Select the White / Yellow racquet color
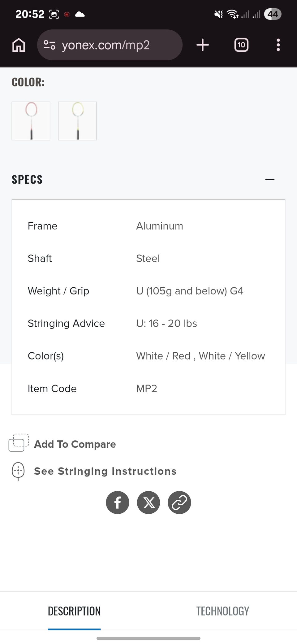This screenshot has width=297, height=644. coord(77,121)
